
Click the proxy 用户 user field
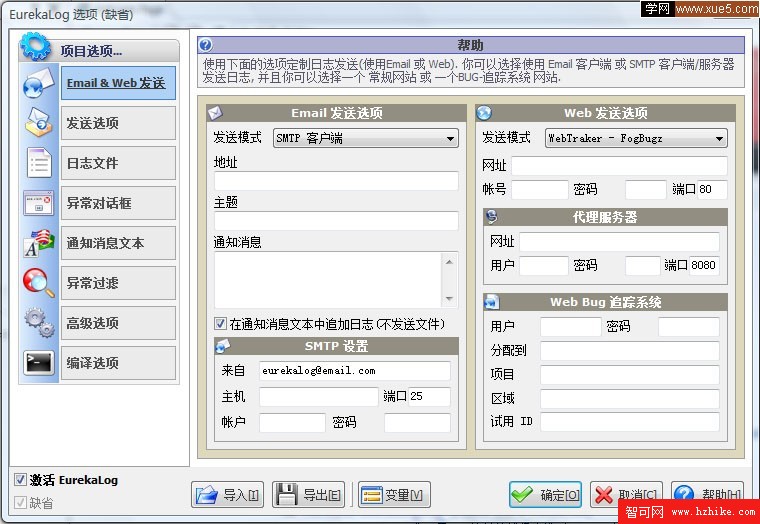coord(544,266)
